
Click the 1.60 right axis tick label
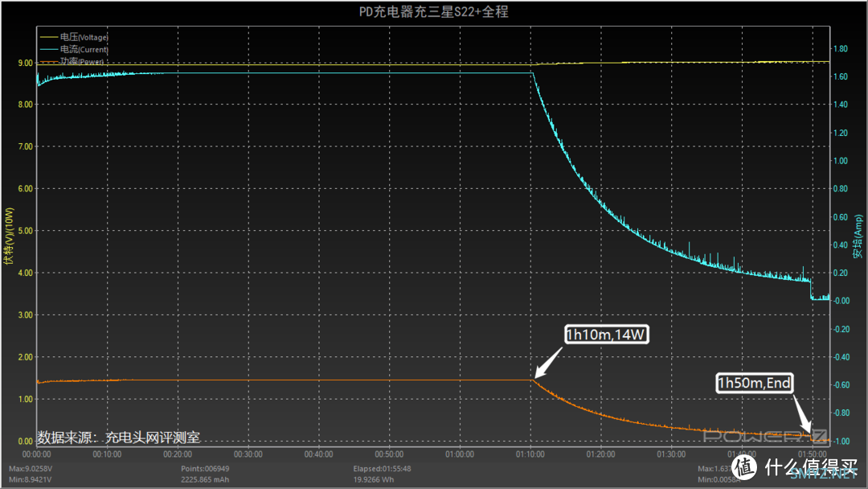tap(841, 76)
